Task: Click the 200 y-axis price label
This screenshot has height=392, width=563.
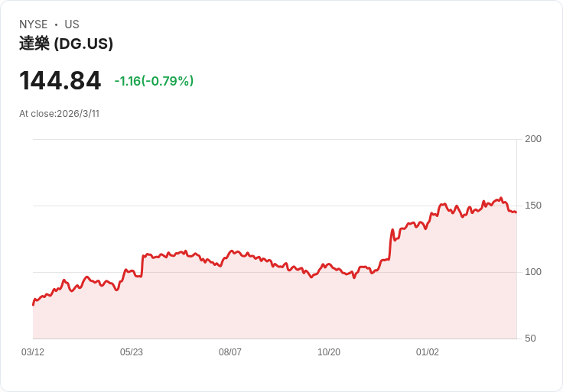Action: (533, 139)
